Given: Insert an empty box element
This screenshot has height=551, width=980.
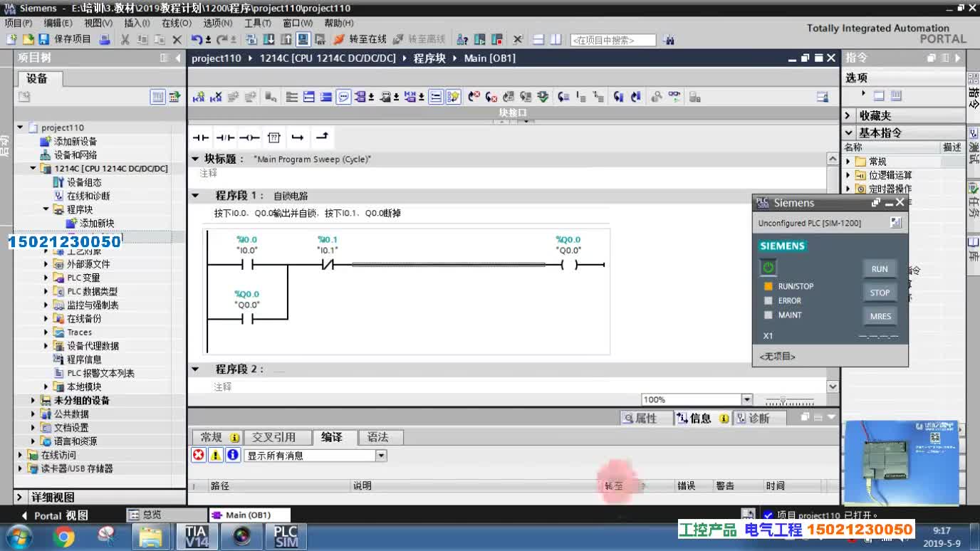Looking at the screenshot, I should (274, 137).
